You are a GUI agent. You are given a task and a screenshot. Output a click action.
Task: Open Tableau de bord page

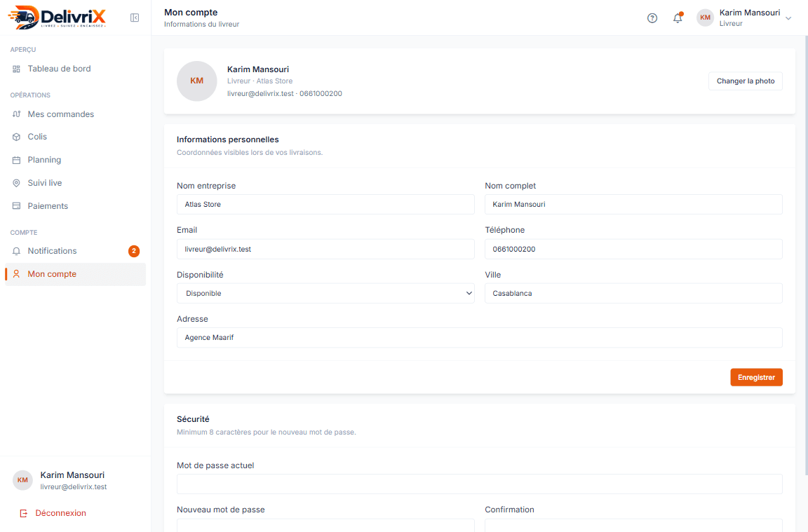coord(75,69)
